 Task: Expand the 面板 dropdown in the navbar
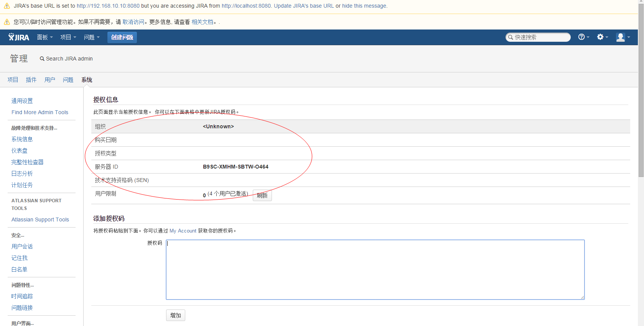point(45,37)
